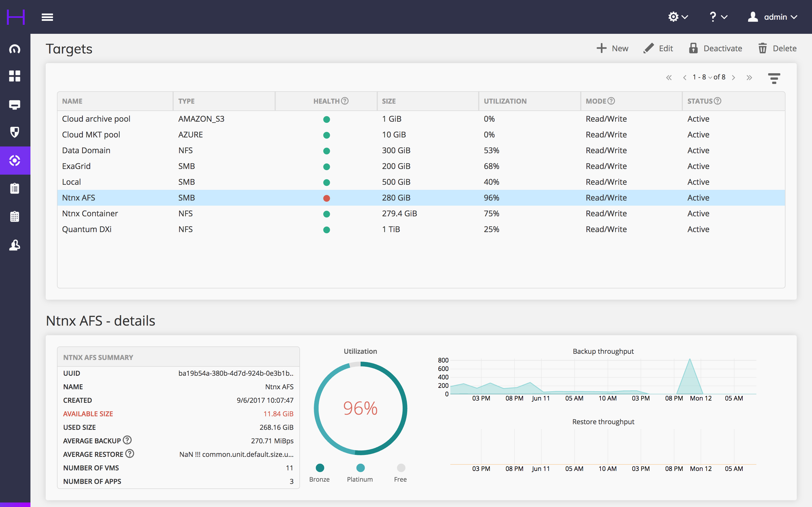This screenshot has width=812, height=507.
Task: Sort table by UTILIZATION column header
Action: [x=505, y=101]
